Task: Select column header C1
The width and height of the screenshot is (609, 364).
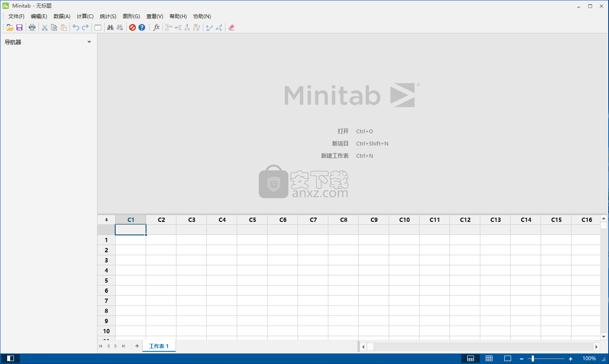Action: click(131, 220)
